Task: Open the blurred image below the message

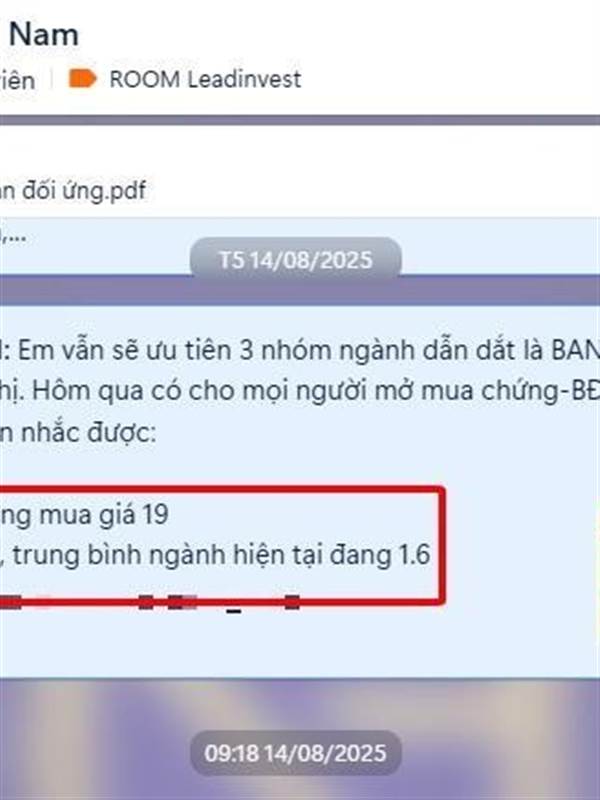Action: [300, 739]
